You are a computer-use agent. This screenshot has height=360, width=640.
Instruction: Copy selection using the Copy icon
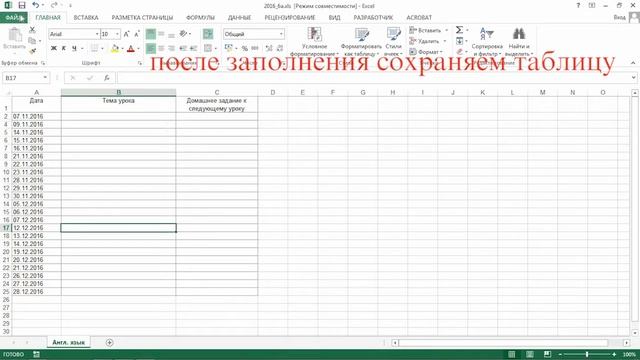pos(32,40)
